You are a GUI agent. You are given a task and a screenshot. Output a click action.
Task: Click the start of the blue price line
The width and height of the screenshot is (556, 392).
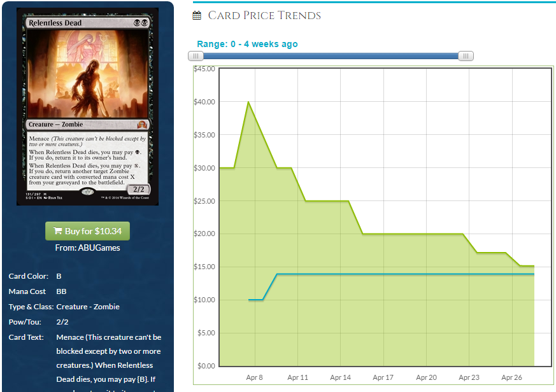click(x=249, y=300)
